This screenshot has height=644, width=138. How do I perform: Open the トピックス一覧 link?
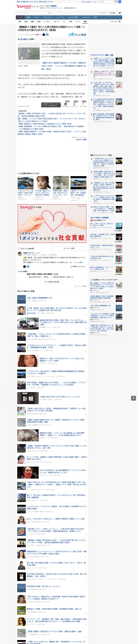point(115,21)
